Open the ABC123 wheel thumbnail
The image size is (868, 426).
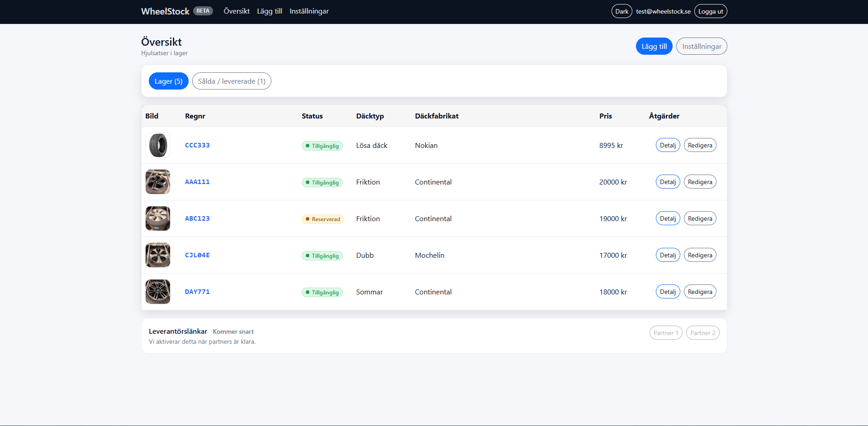[x=158, y=218]
